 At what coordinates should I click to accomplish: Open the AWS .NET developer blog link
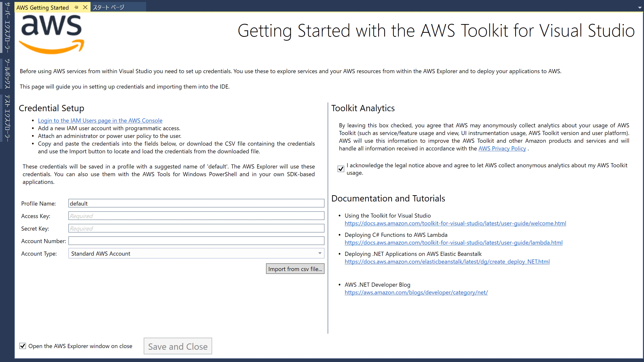[416, 292]
